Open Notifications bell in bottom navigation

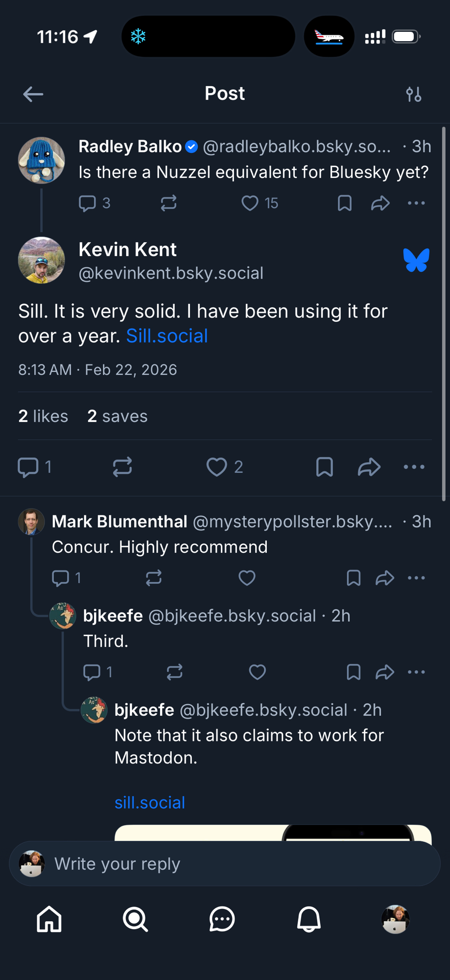click(x=309, y=919)
